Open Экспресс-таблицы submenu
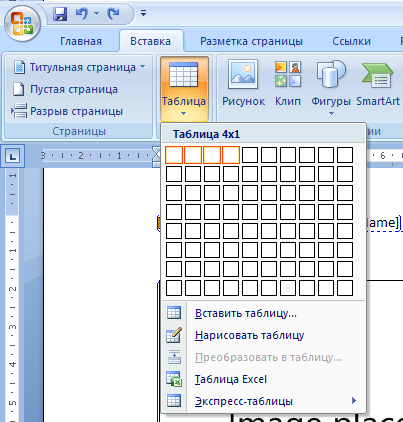Screen dimensions: 403x422 click(x=263, y=401)
